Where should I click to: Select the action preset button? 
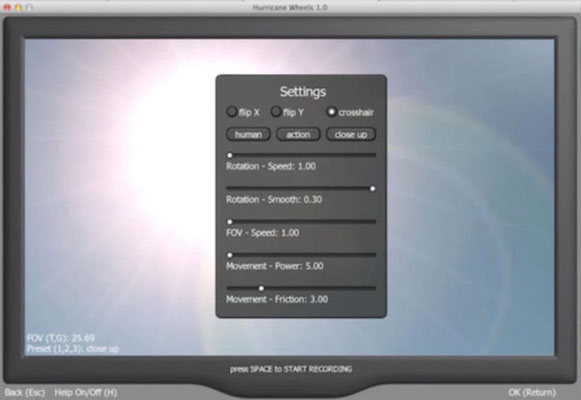point(298,134)
